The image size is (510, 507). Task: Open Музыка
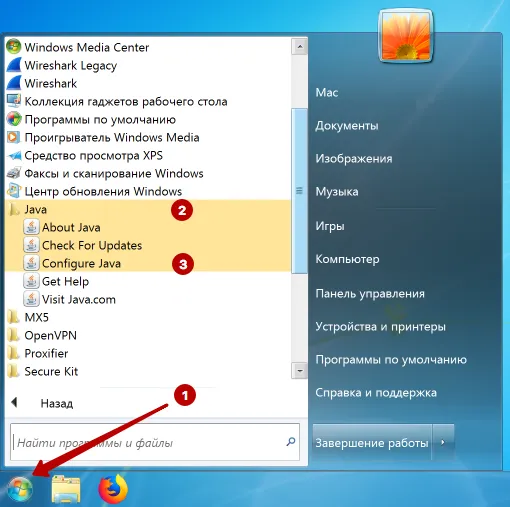pos(337,192)
